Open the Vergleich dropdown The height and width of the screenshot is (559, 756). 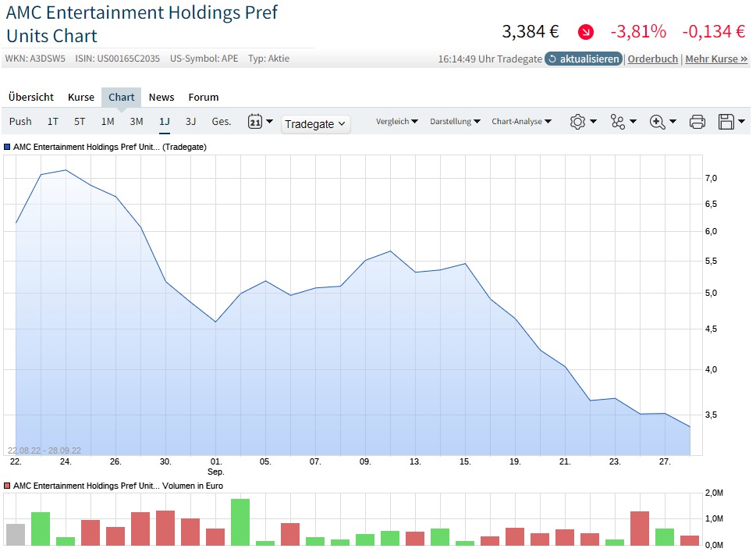397,122
